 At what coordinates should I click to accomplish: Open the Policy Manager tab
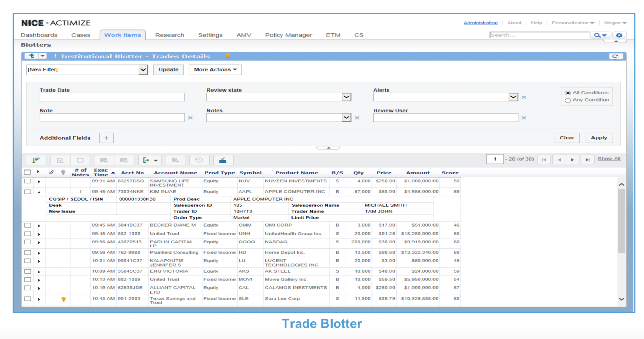[288, 35]
